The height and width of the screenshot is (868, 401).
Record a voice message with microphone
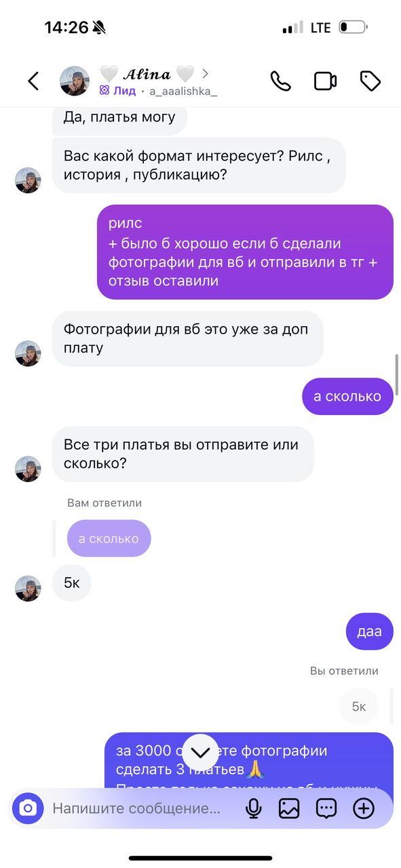[x=254, y=808]
